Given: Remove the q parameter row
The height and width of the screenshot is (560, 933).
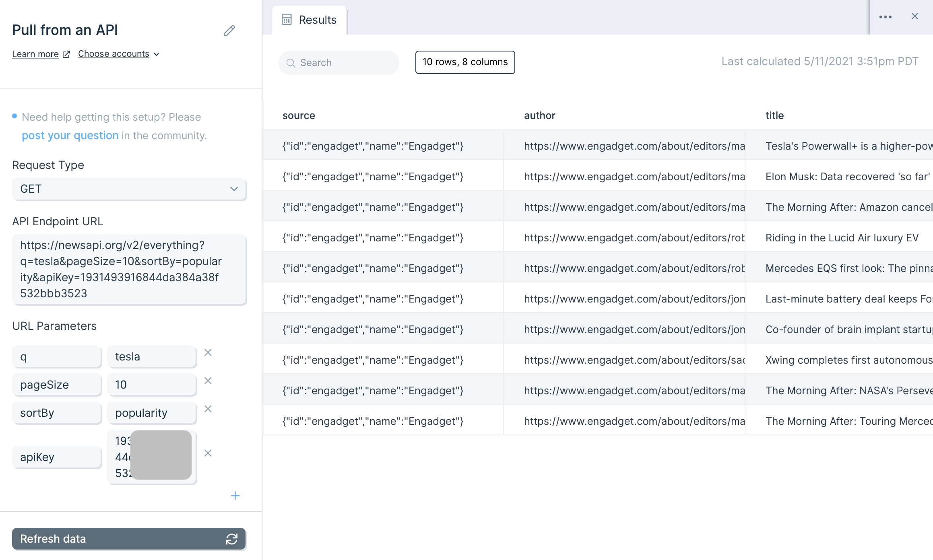Looking at the screenshot, I should 208,353.
